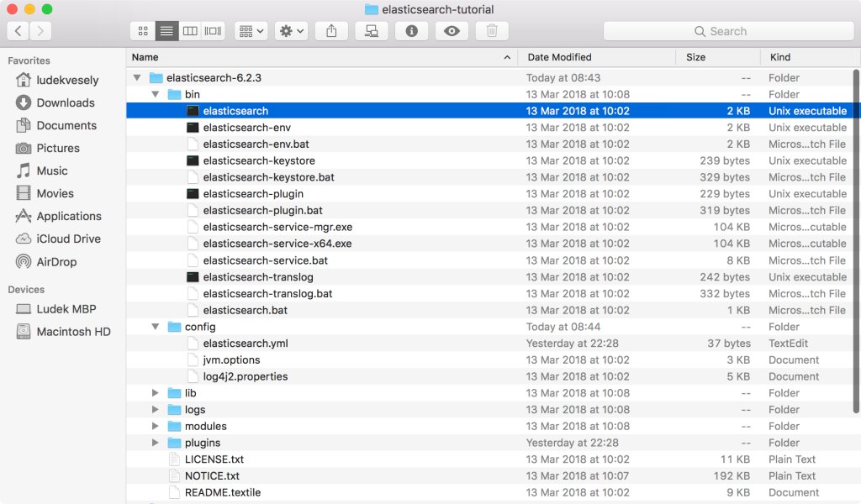Select the plugins folder icon
The width and height of the screenshot is (861, 504).
pyautogui.click(x=175, y=443)
